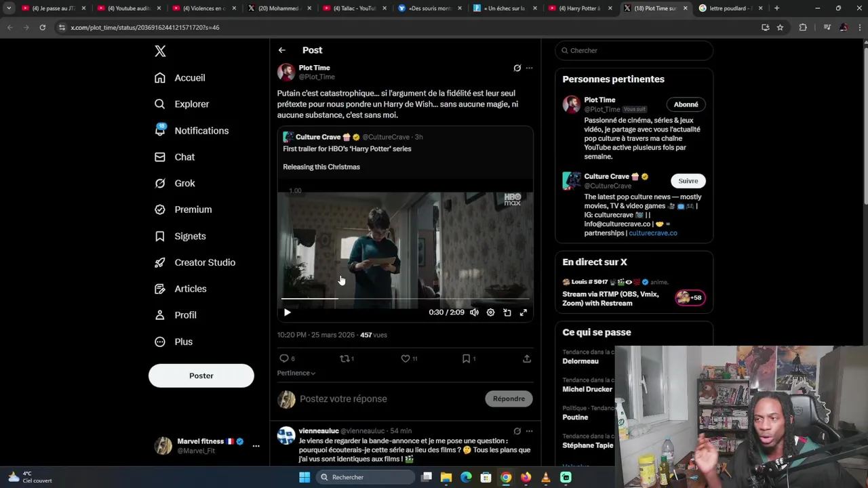Seek in the video progress bar
The image size is (868, 488).
tap(406, 298)
